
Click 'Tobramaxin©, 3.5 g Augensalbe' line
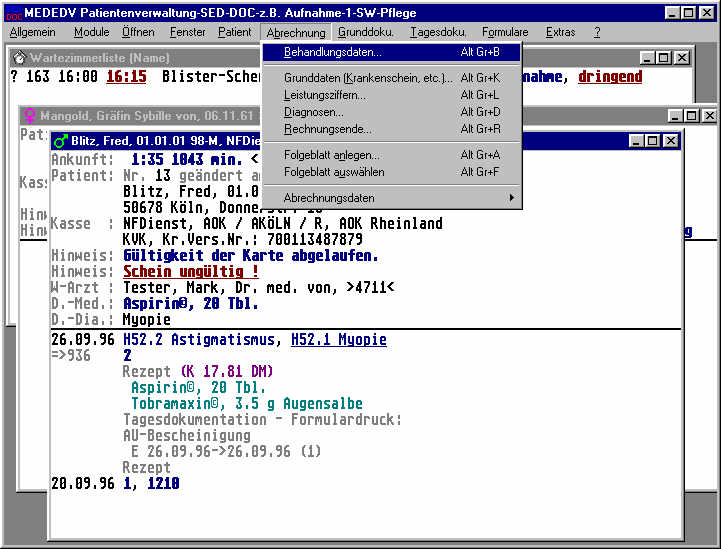tap(247, 404)
